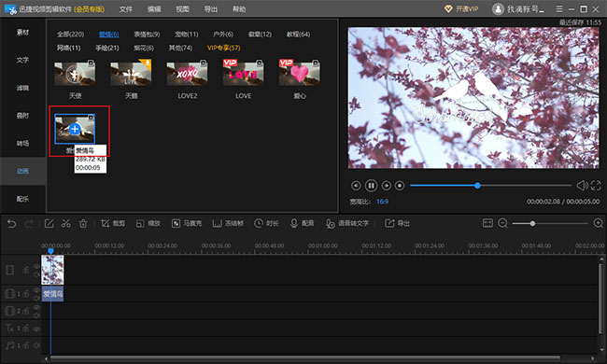
Task: Undo the last edit
Action: [11, 224]
